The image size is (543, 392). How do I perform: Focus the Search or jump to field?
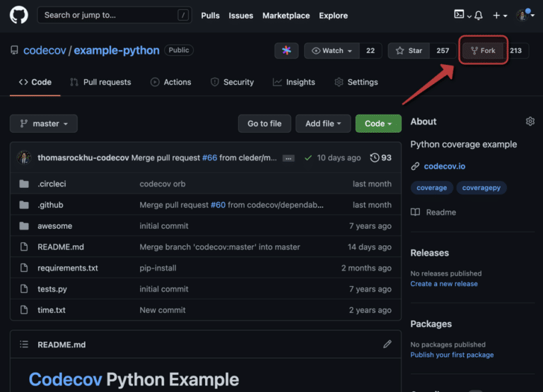[115, 16]
